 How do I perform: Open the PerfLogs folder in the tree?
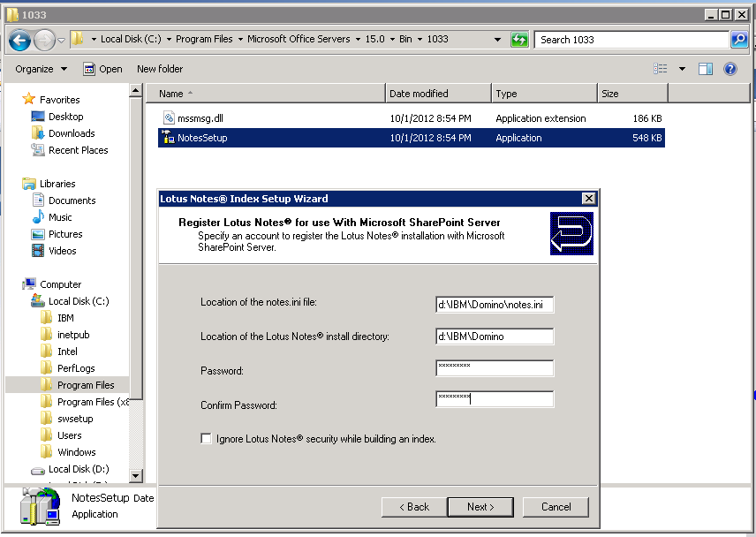(76, 368)
